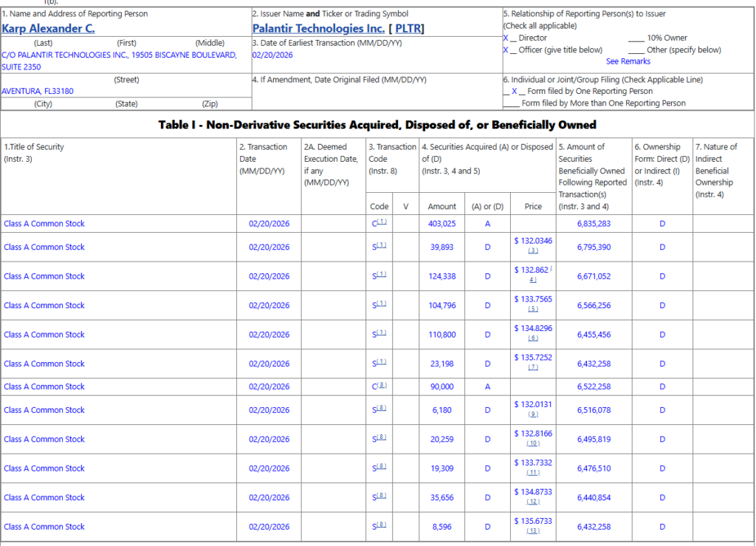Open footnote 6 under price $134.8296
This screenshot has width=756, height=546.
coord(533,338)
